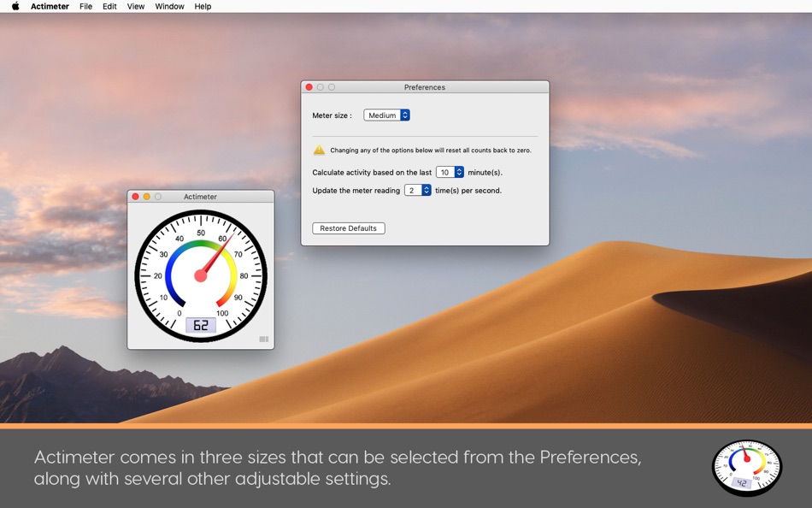Viewport: 812px width, 508px height.
Task: Click the red needle hub of the meter
Action: click(x=200, y=275)
